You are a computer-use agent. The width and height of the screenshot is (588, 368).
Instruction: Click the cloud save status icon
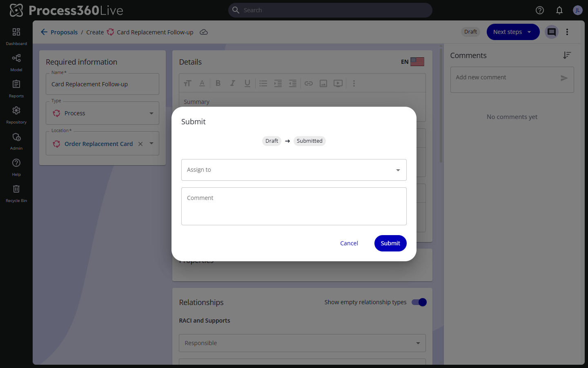tap(204, 32)
